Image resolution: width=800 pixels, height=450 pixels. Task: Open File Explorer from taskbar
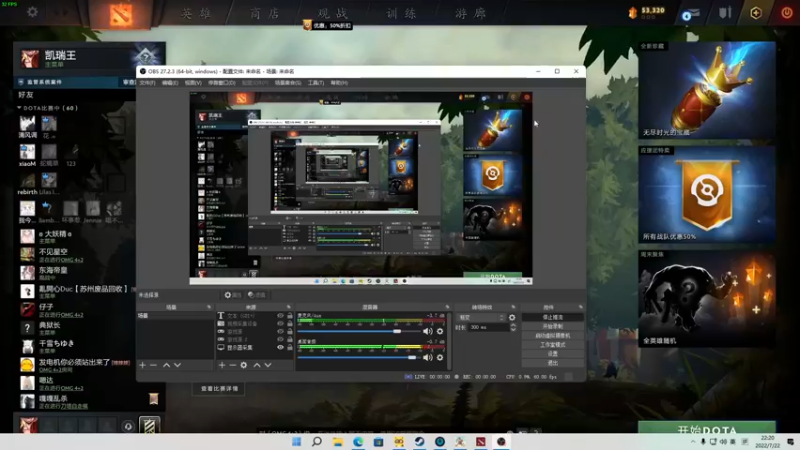pyautogui.click(x=337, y=442)
